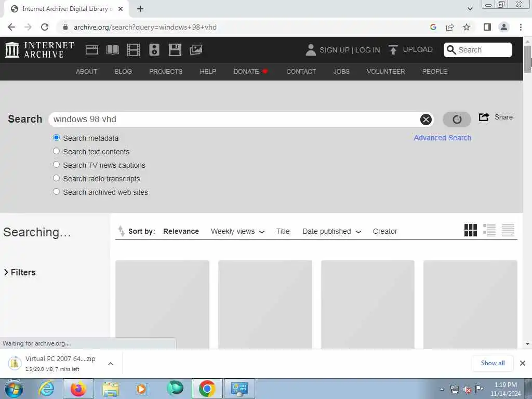Click the page vertical scrollbar thumb
This screenshot has width=532, height=399.
click(527, 58)
